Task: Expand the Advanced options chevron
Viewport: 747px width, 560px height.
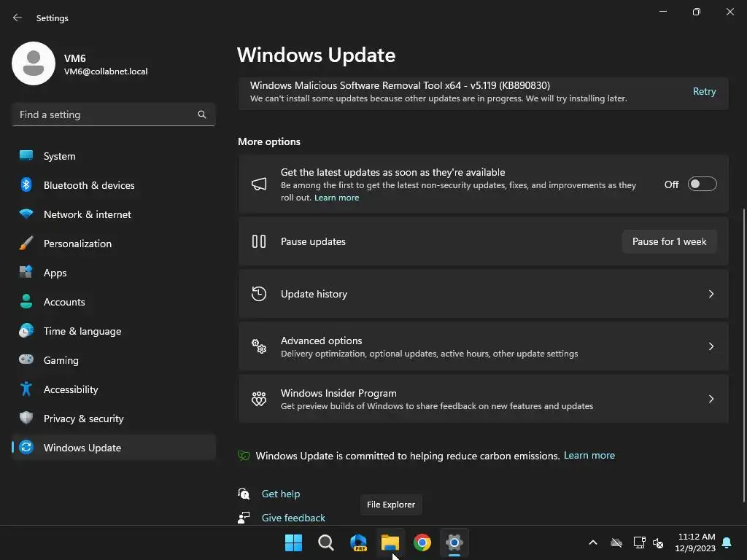Action: coord(711,346)
